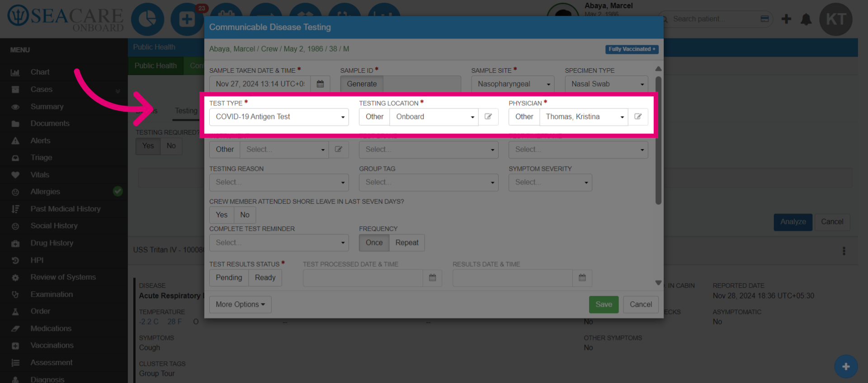Open Summary in the side menu
The image size is (868, 383).
coord(47,107)
